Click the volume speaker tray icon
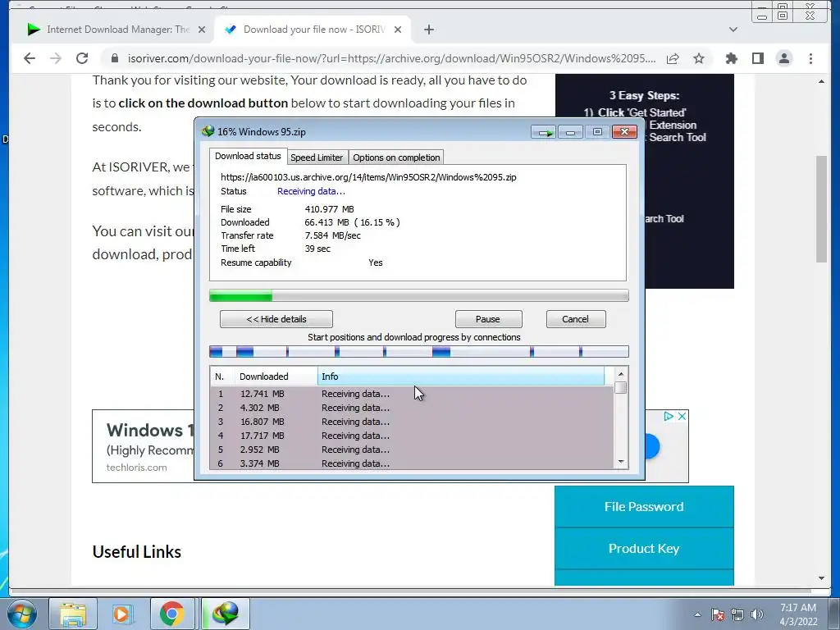The image size is (840, 630). (757, 614)
